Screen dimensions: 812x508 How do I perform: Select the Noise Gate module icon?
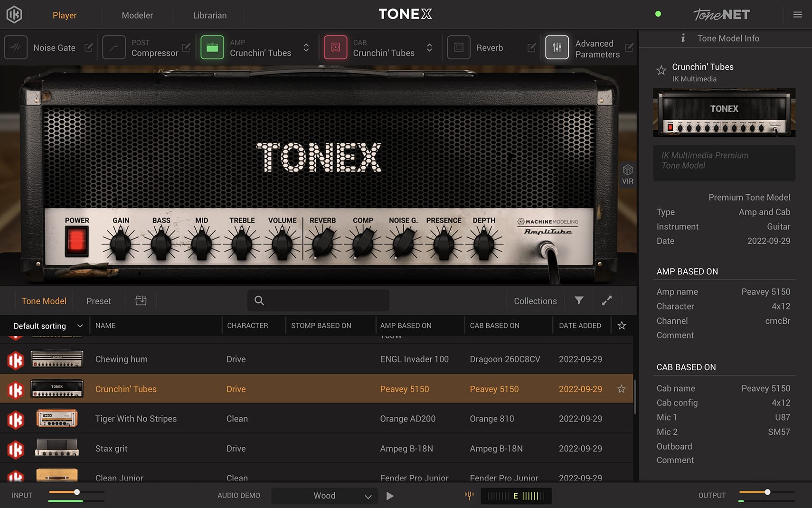click(16, 47)
